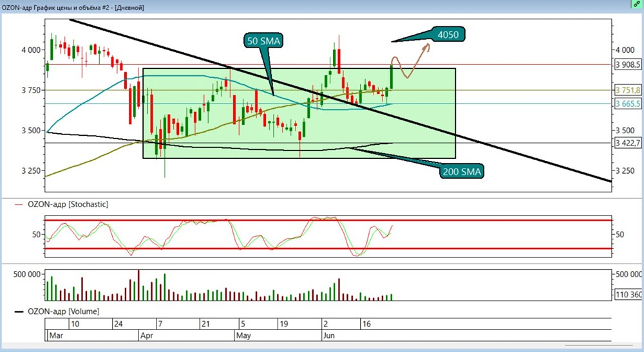The height and width of the screenshot is (352, 644).
Task: Click the 3 908,5 price label
Action: pos(627,65)
